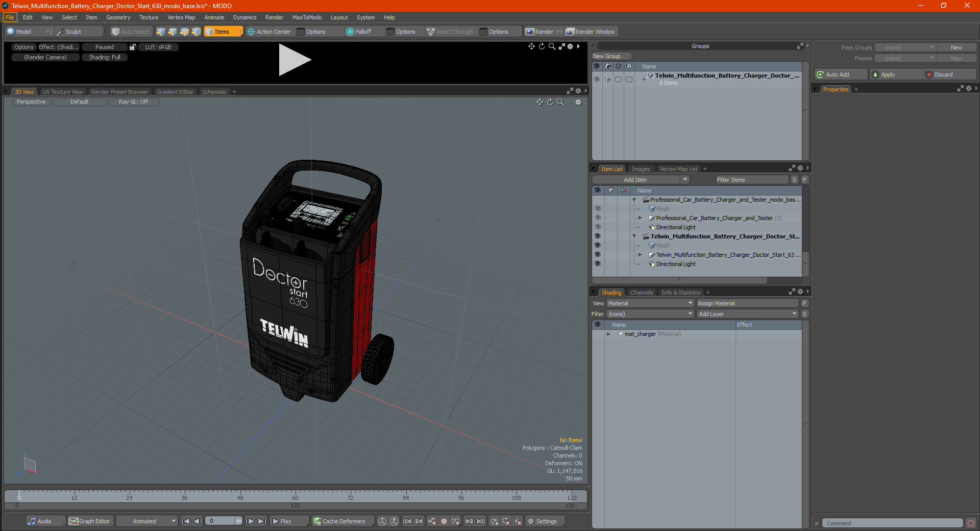The width and height of the screenshot is (980, 531).
Task: Toggle visibility of first Directional Light
Action: [x=597, y=227]
